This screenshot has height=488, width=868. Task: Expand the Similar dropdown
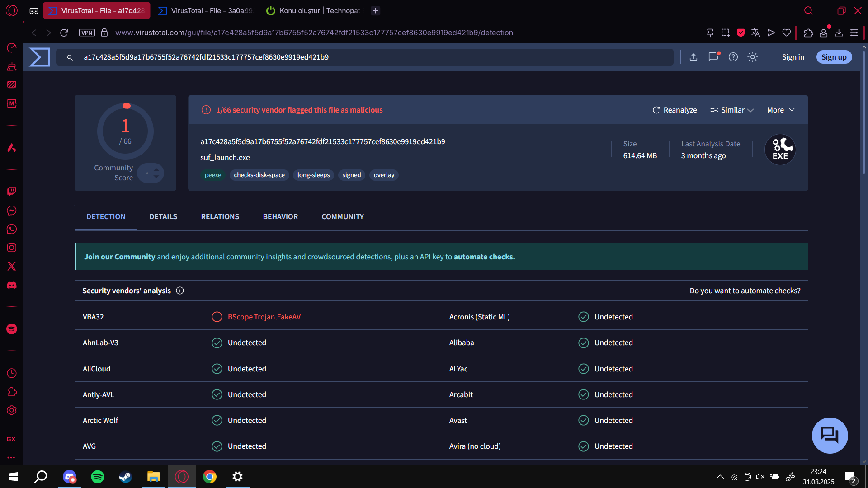pos(732,110)
